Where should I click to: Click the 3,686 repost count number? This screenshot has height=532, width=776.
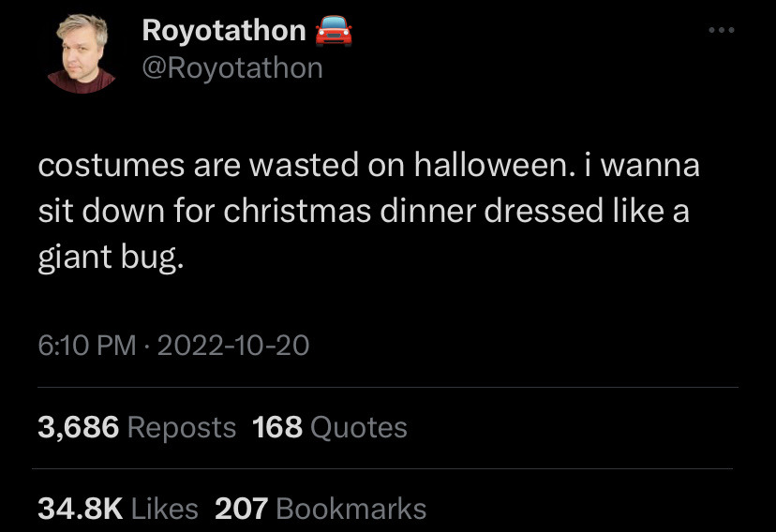[79, 428]
